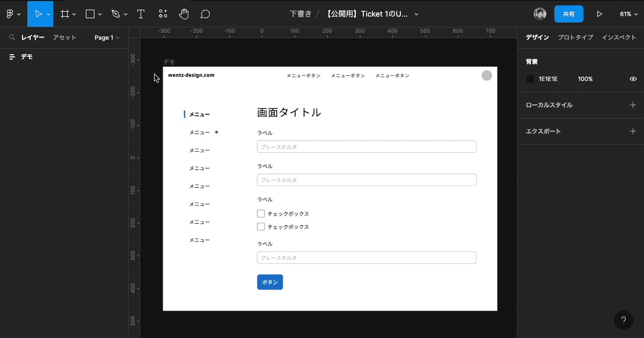Image resolution: width=644 pixels, height=338 pixels.
Task: Toggle the 背景 visibility eye icon
Action: tap(633, 79)
